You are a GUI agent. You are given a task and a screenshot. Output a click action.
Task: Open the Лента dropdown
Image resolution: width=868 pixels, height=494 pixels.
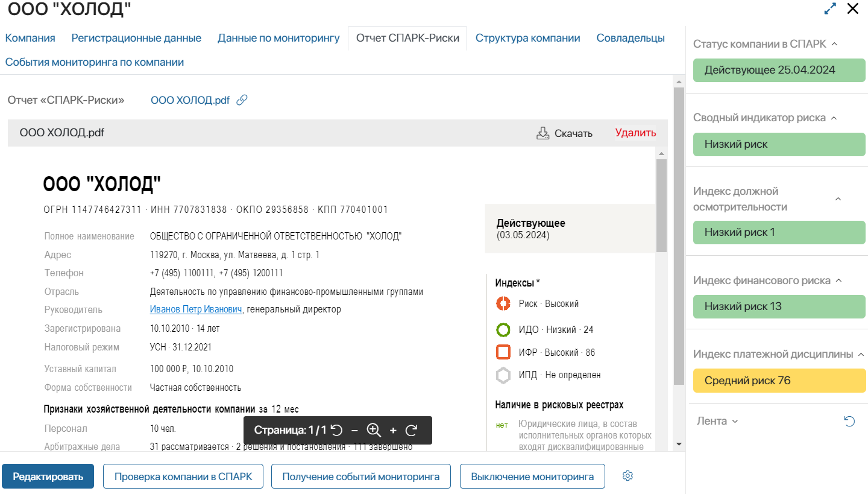(x=717, y=421)
